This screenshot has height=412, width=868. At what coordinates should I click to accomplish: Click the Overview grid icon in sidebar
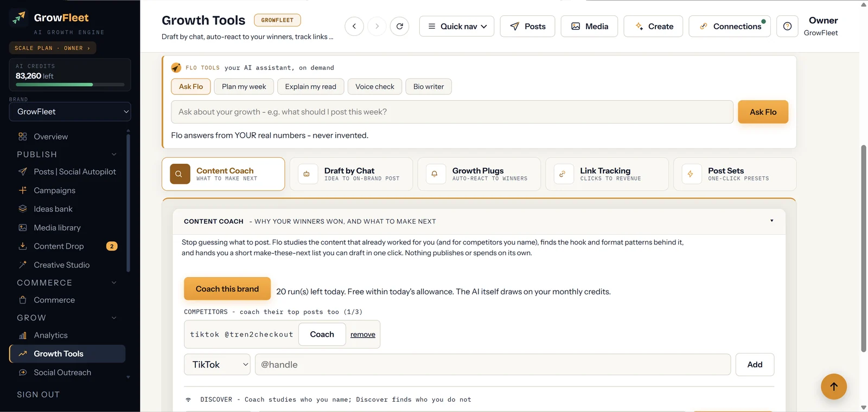pos(23,137)
